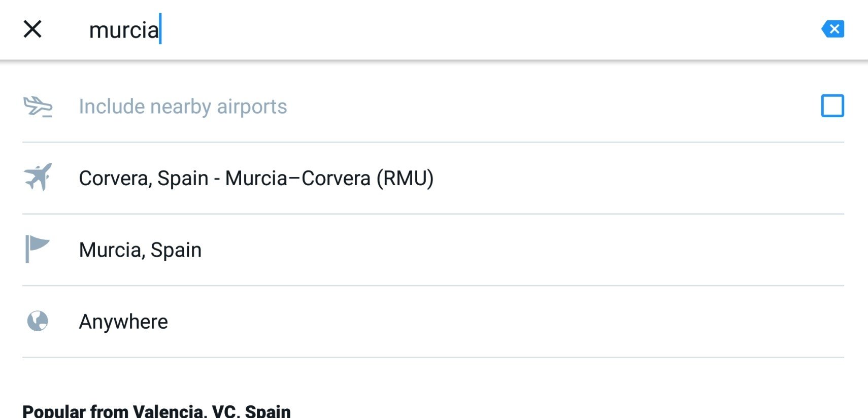Viewport: 868px width, 418px height.
Task: Tap the blank area of the Corvera airport row
Action: (640, 178)
